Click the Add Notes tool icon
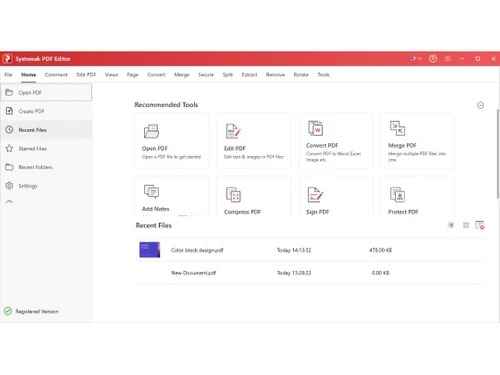Viewport: 500px width, 375px height. 151,191
